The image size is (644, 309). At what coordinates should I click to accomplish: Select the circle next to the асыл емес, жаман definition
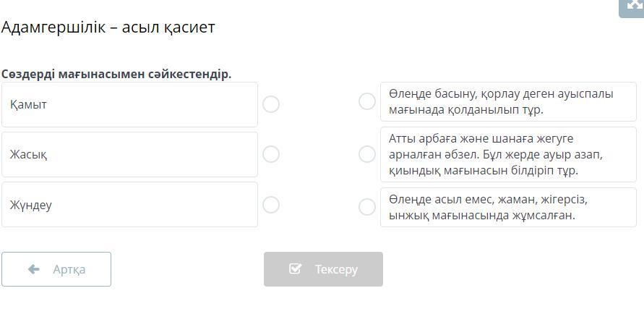tap(367, 207)
